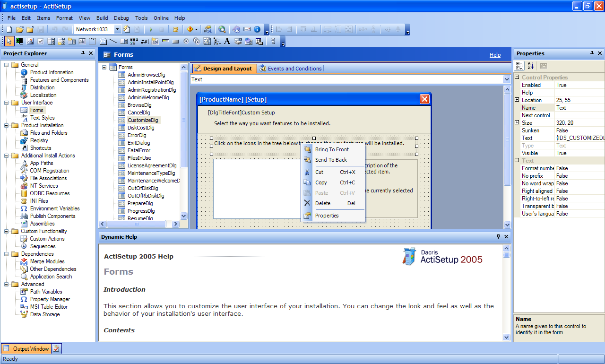Click down arrow of Dynamic Help scrollbar
Screen dimensions: 605x364
coord(507,338)
